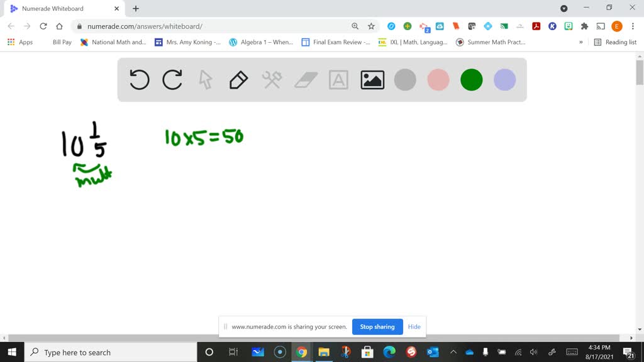This screenshot has width=644, height=362.
Task: Open a new browser tab
Action: [135, 9]
